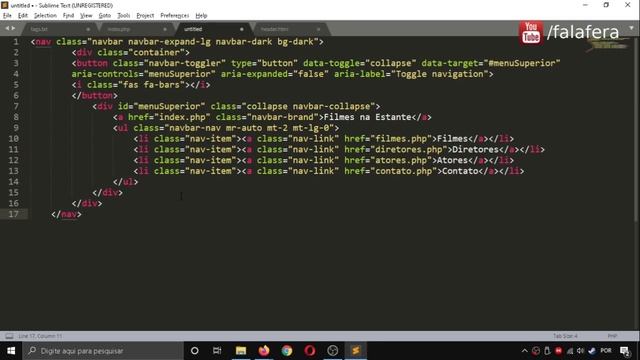The height and width of the screenshot is (360, 640).
Task: Click the Steam tray icon
Action: click(592, 351)
